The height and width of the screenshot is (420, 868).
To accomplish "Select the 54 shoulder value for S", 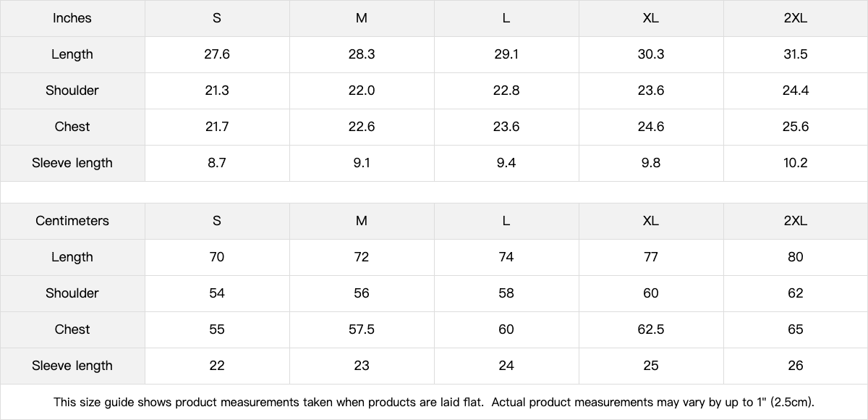I will click(217, 293).
